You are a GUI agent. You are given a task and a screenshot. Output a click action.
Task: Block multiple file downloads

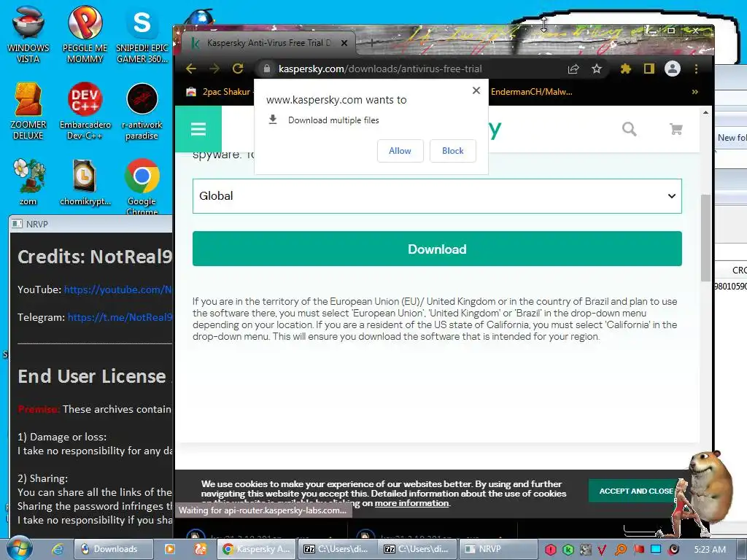coord(452,150)
